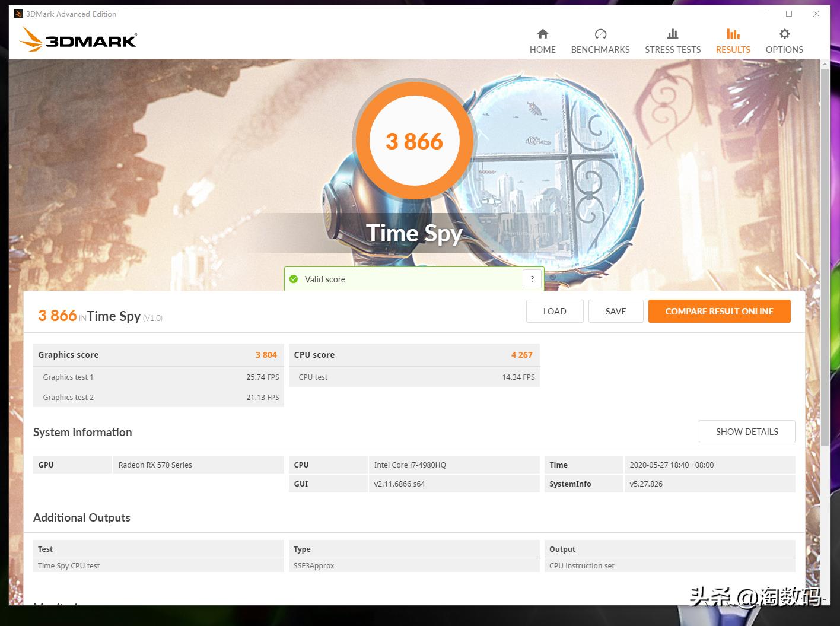Screen dimensions: 840x626
Task: Click the LOAD button
Action: click(x=554, y=311)
